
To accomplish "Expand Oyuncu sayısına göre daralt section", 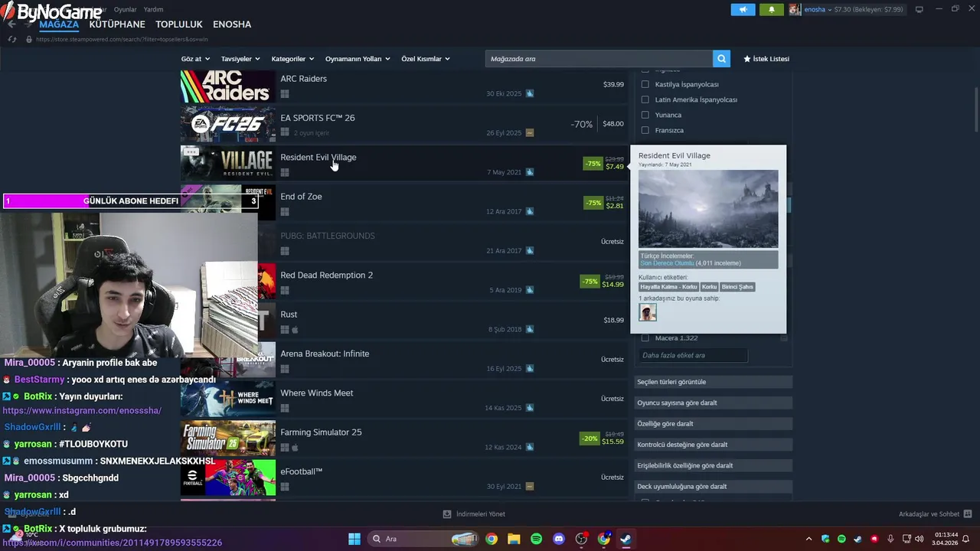I will 713,403.
